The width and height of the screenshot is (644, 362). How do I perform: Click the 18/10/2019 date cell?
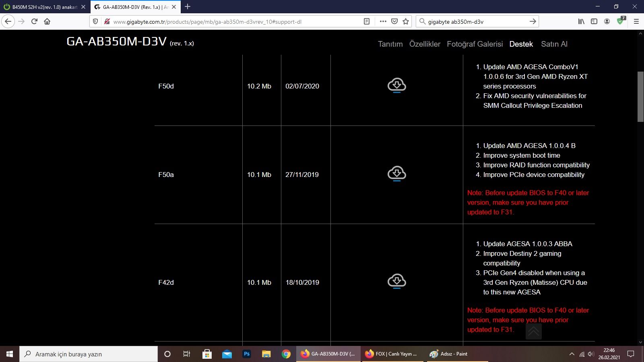(302, 282)
